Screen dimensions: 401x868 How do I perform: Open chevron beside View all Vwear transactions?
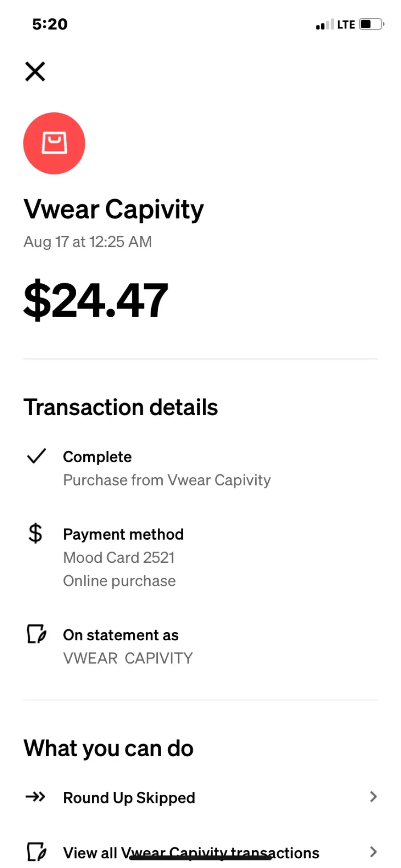[x=373, y=852]
